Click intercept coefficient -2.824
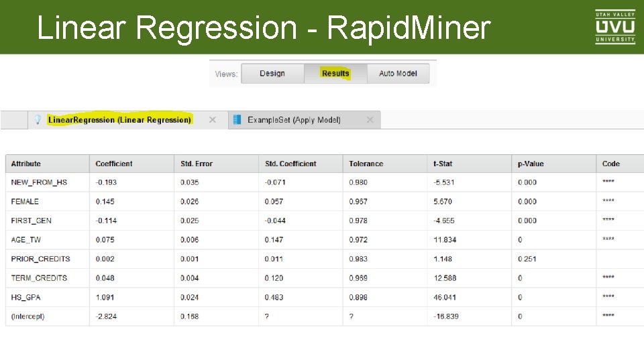 tap(106, 316)
